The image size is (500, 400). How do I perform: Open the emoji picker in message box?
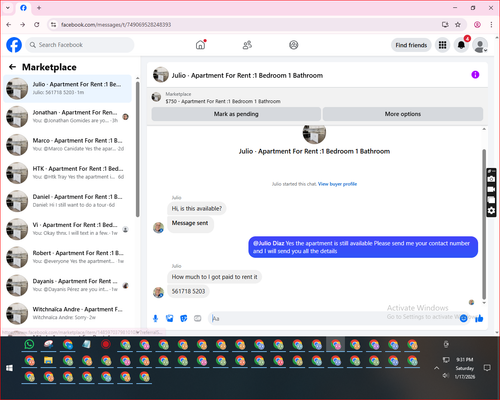point(463,319)
